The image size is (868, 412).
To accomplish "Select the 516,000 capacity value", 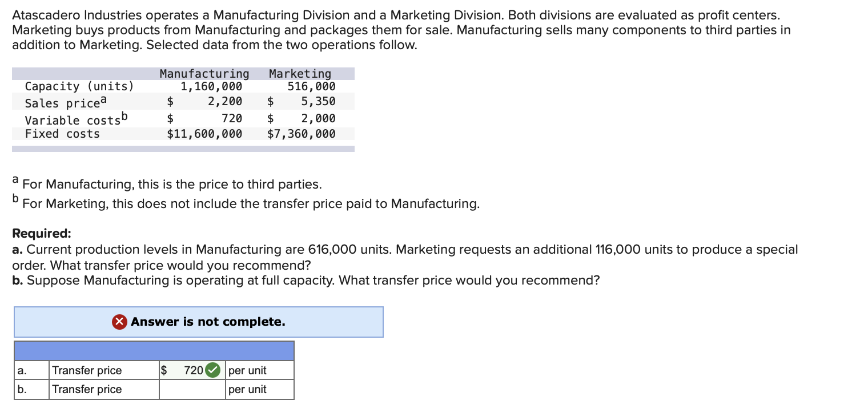I will [311, 87].
